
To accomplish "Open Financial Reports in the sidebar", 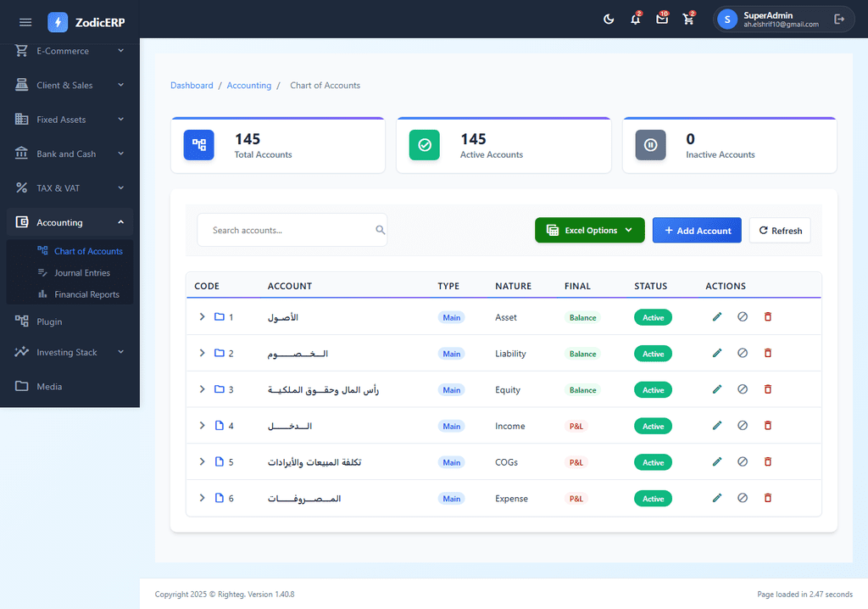I will 86,294.
